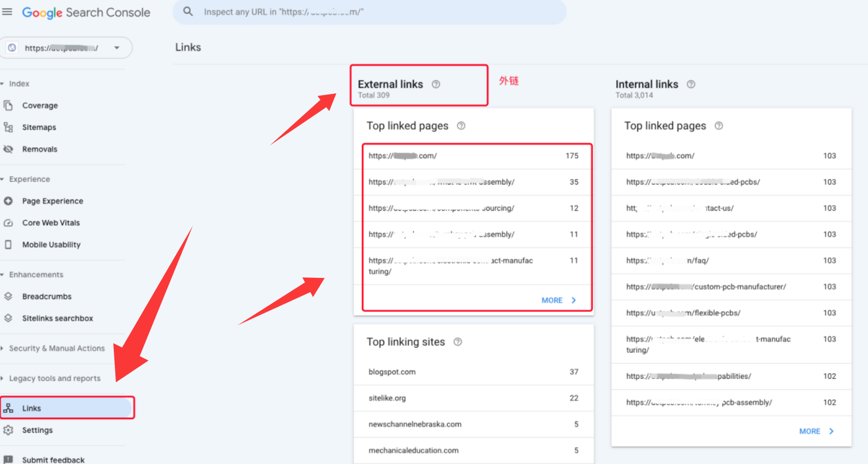Click the search magnifier icon
Screen dimensions: 868x464
click(188, 12)
